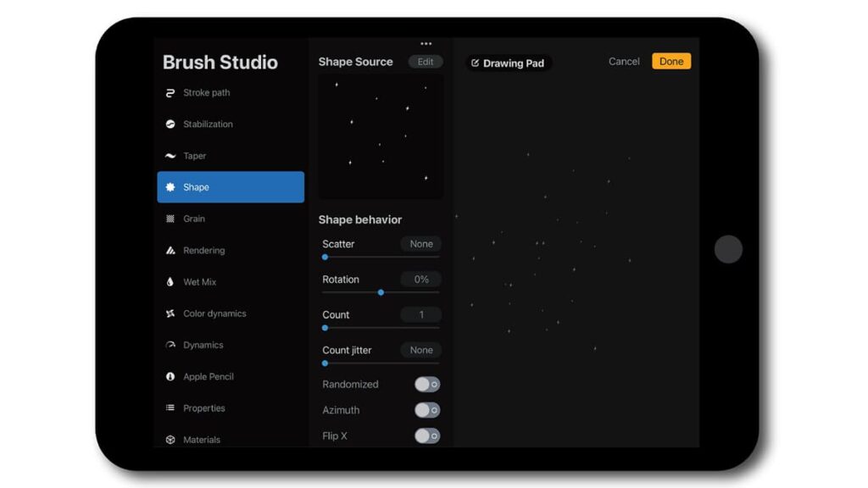Edit the Shape Source
868x488 pixels.
click(425, 61)
